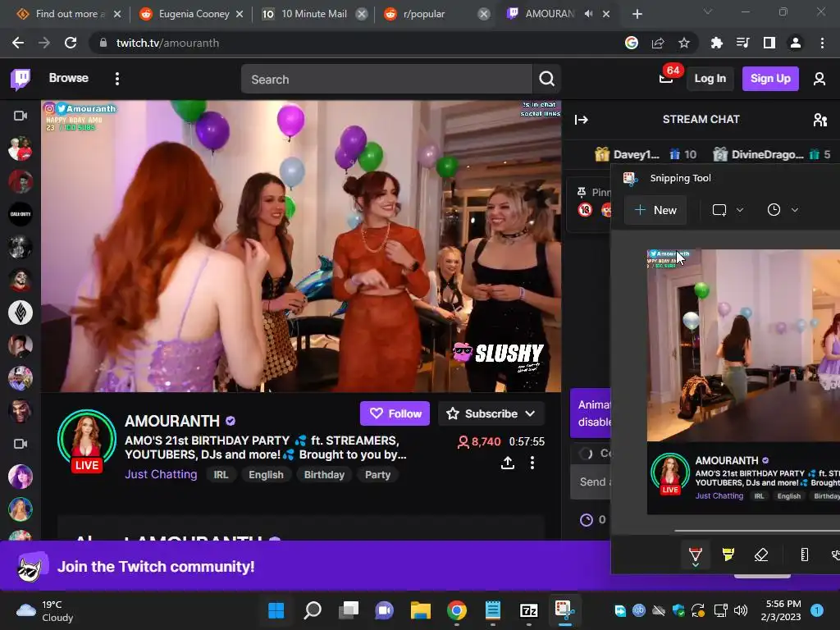Open the Windows Start menu

pos(276,610)
